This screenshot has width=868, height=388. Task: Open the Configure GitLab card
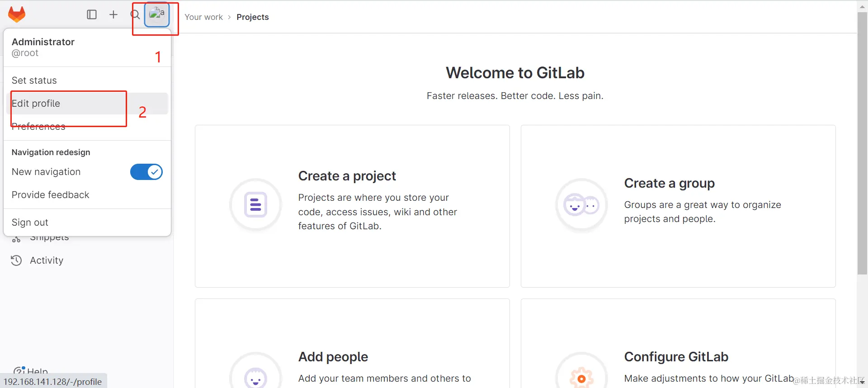coord(678,344)
